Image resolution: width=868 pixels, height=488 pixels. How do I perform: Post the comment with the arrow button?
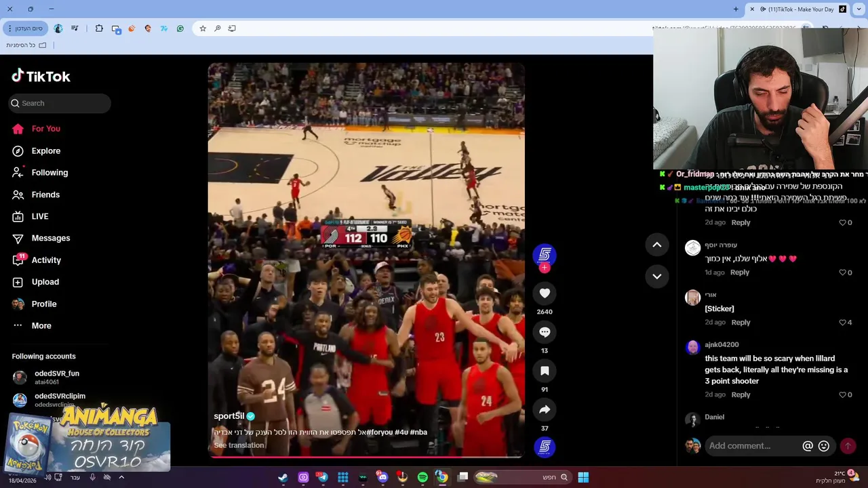848,446
